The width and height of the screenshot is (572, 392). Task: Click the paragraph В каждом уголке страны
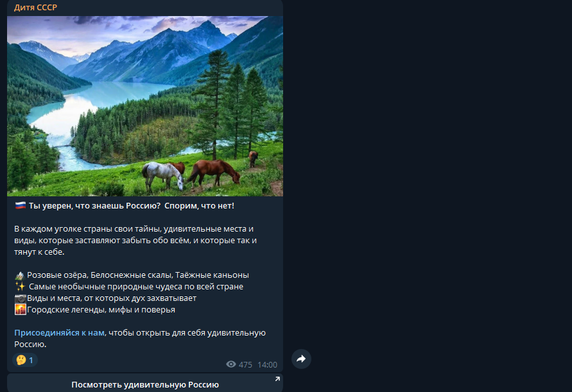point(135,241)
